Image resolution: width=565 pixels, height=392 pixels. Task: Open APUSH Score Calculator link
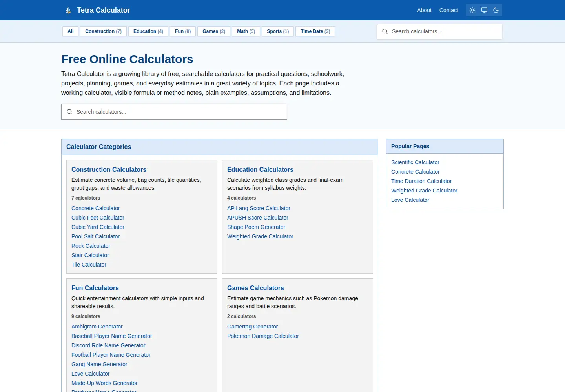pos(257,218)
